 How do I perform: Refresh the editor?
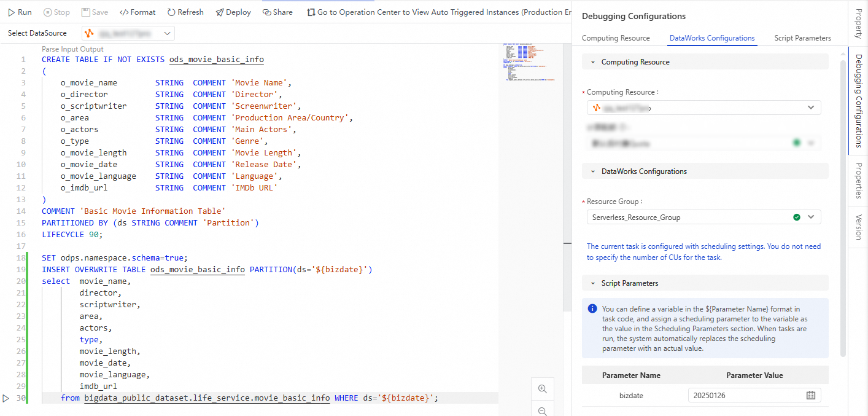(x=185, y=12)
